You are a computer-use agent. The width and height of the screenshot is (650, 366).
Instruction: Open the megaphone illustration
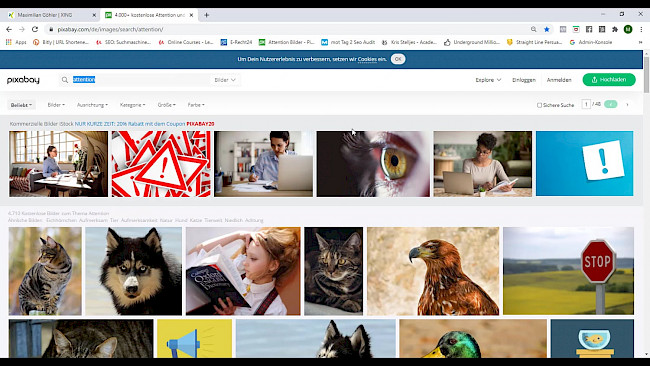coord(194,338)
